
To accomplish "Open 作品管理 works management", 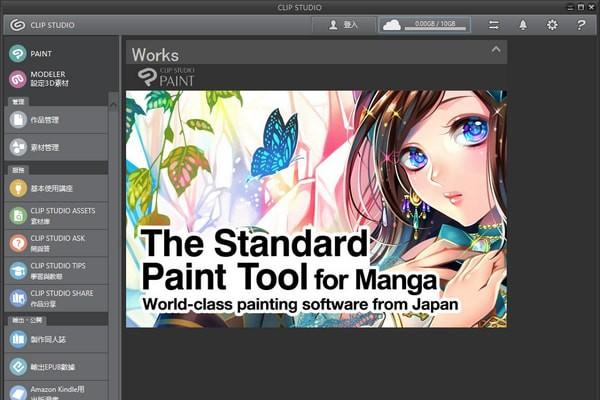I will 56,120.
